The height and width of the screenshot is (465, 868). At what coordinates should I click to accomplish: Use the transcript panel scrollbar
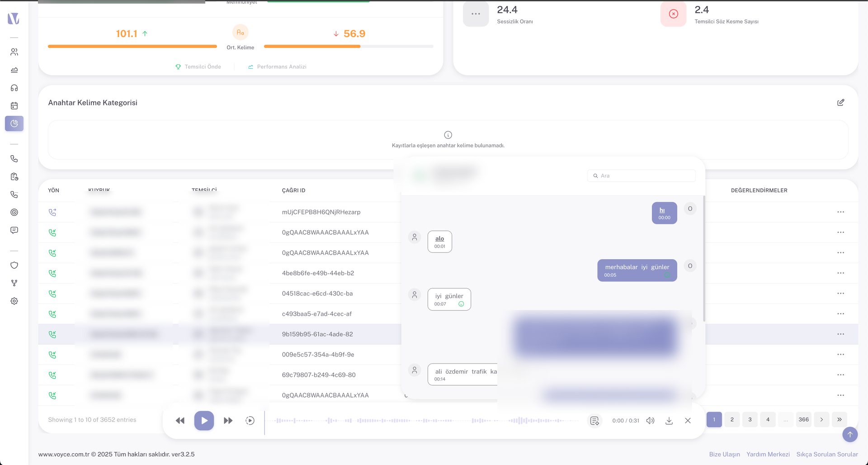pos(703,258)
